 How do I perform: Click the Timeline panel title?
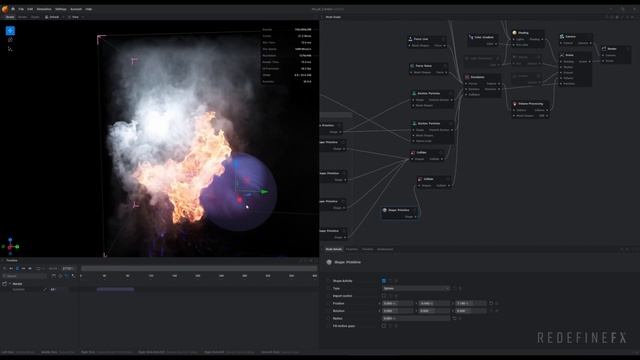click(x=11, y=260)
